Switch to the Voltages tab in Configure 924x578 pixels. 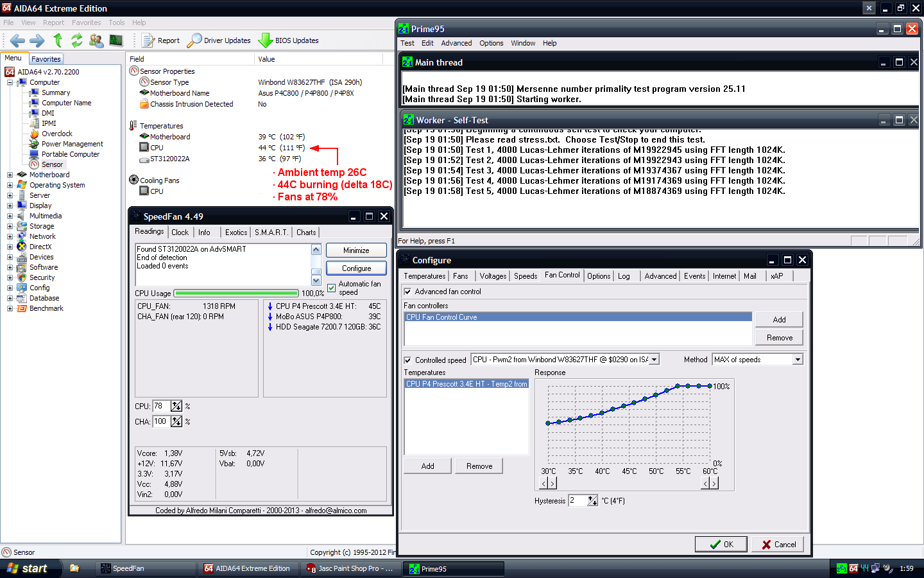493,276
